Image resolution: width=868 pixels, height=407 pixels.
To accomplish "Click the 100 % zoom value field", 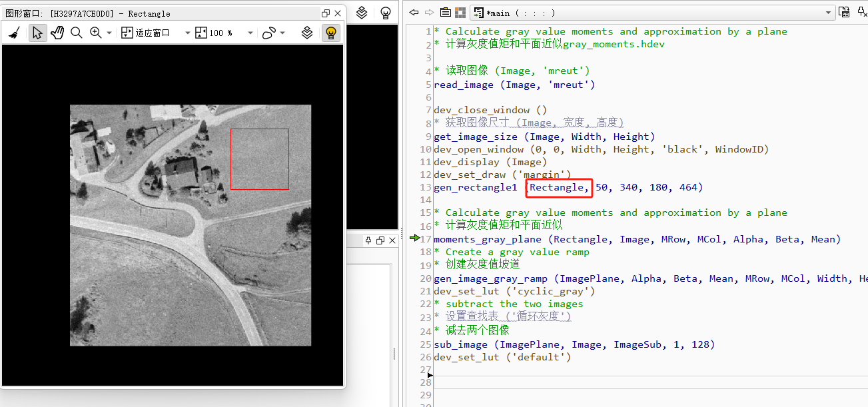I will tap(220, 32).
